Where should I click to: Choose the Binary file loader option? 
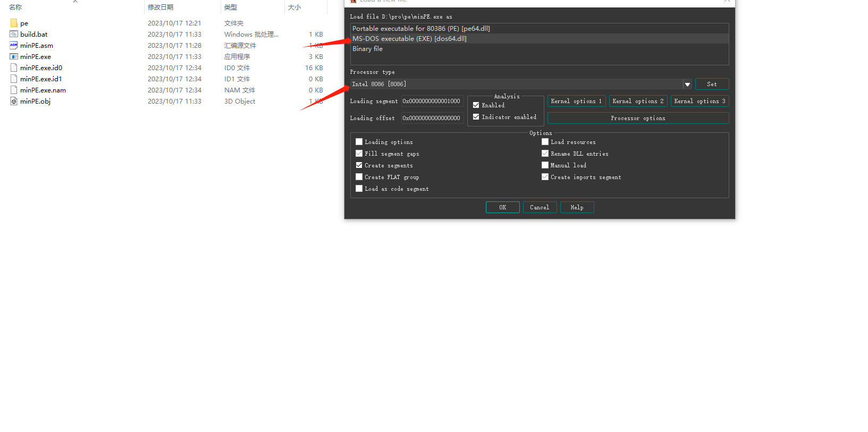coord(367,49)
